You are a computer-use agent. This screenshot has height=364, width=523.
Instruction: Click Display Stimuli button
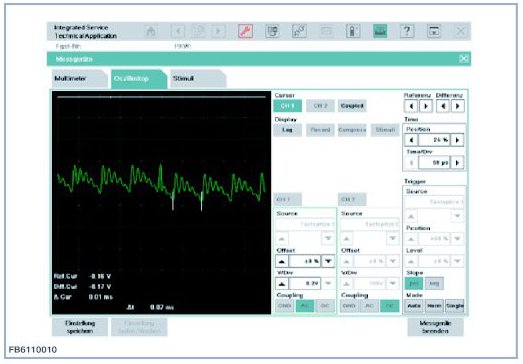pyautogui.click(x=385, y=130)
